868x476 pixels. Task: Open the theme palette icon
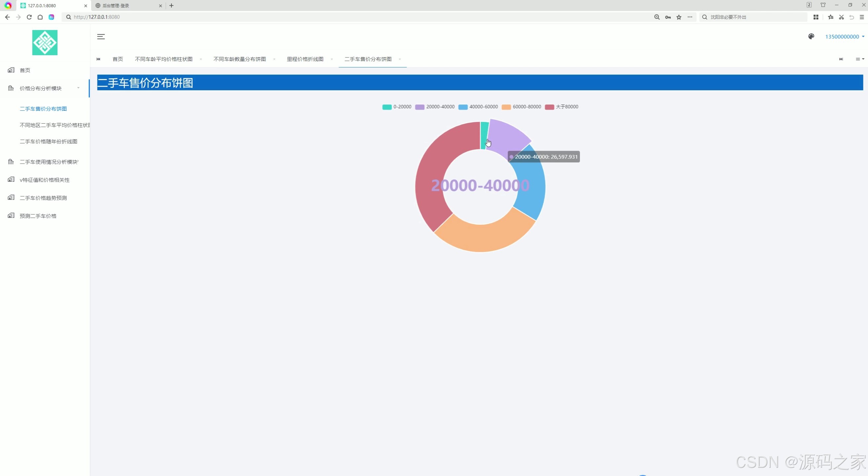pyautogui.click(x=811, y=36)
